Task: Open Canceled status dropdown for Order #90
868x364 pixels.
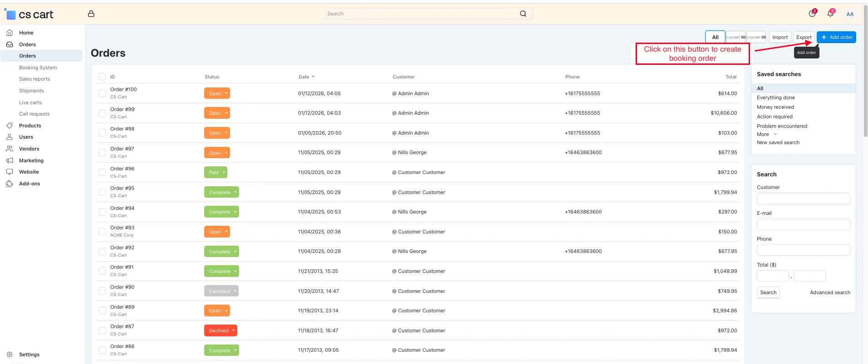Action: pyautogui.click(x=221, y=291)
